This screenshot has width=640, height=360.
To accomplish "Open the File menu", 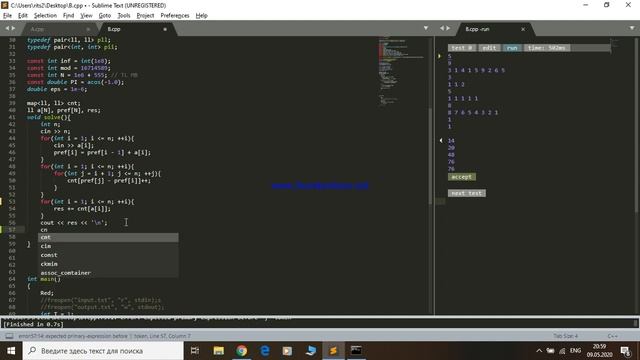I will click(x=7, y=16).
